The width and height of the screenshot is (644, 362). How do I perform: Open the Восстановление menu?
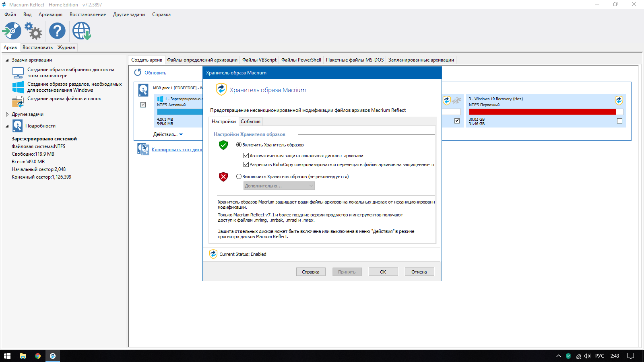(88, 14)
